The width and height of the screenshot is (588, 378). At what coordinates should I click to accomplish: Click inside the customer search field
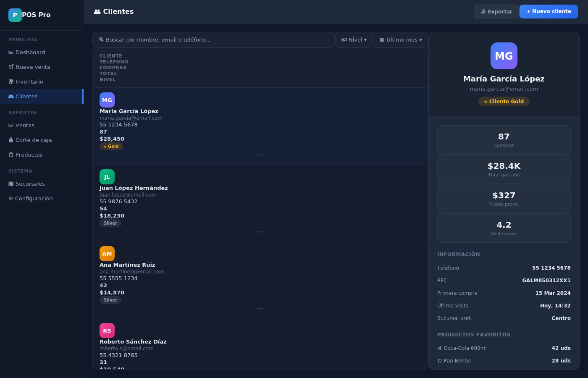pos(214,39)
